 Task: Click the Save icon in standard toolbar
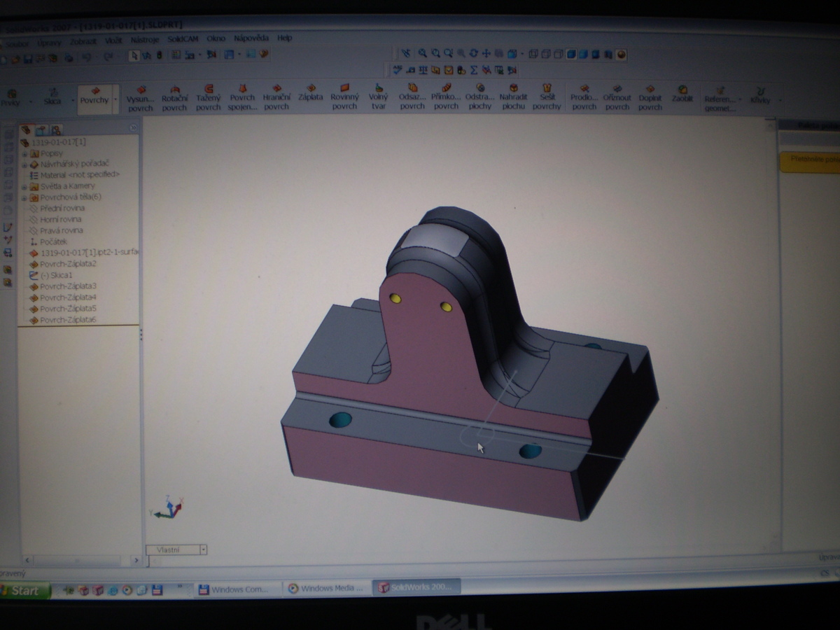click(x=27, y=59)
